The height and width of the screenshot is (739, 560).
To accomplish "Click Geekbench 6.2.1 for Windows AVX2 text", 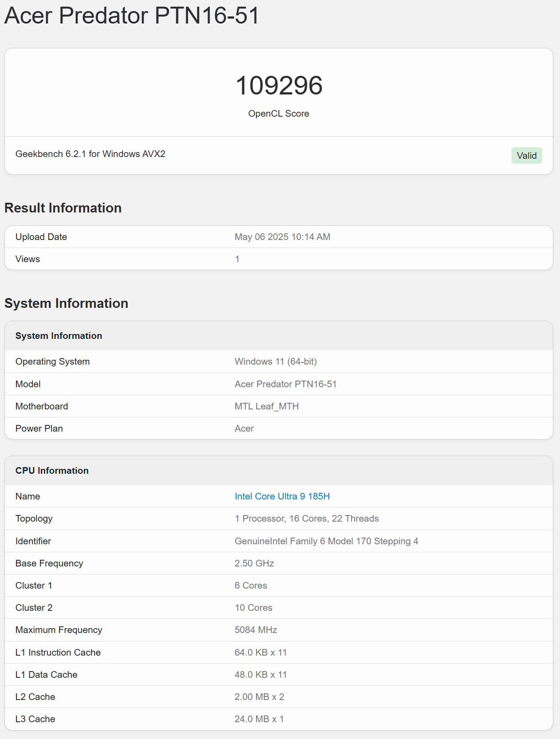I will 91,154.
